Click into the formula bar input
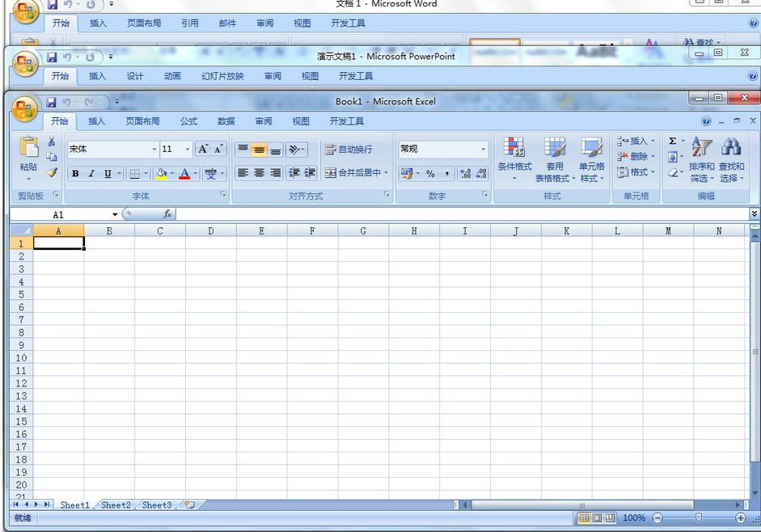This screenshot has height=532, width=761. pos(463,214)
